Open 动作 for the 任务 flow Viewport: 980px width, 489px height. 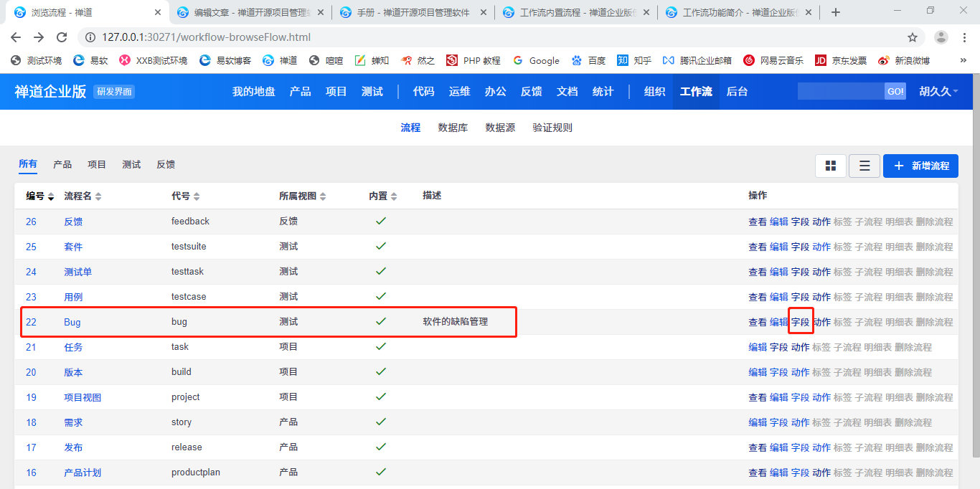click(x=800, y=347)
